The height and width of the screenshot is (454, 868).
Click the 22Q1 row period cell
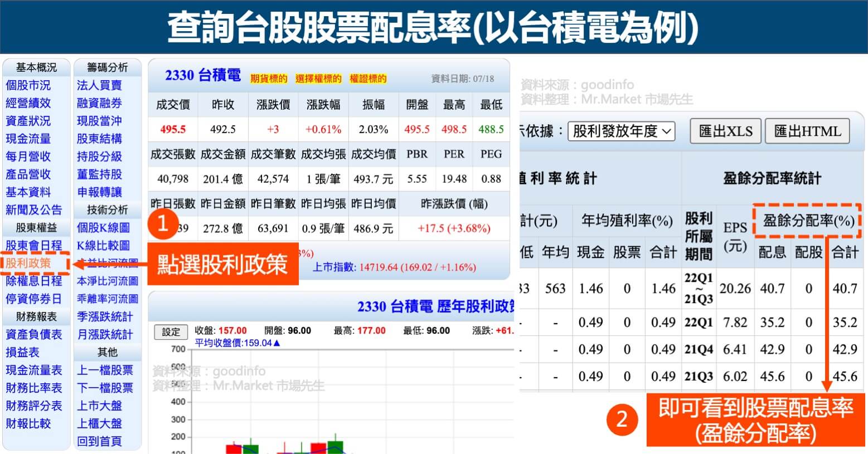pos(699,323)
